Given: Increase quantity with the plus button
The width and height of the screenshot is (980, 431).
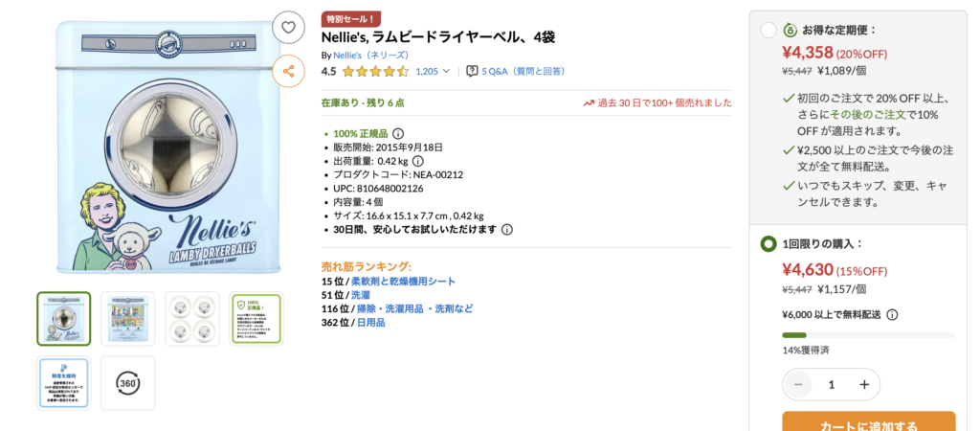Looking at the screenshot, I should point(864,384).
